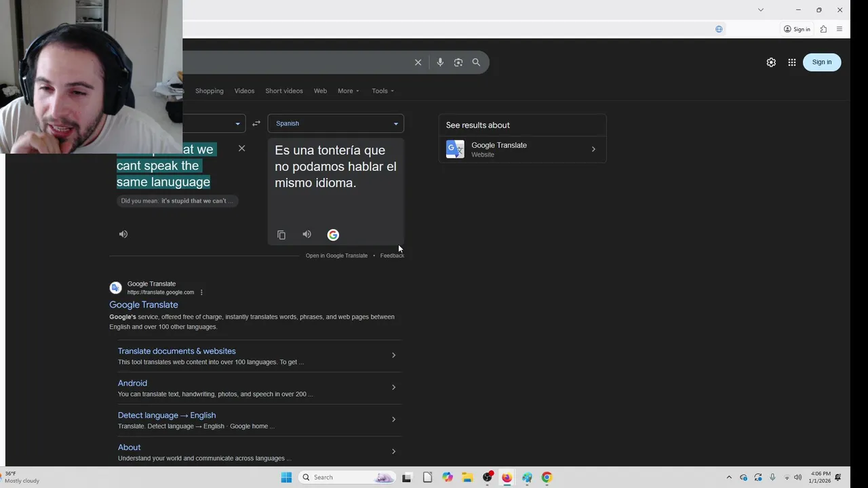Open the Google apps grid
The image size is (868, 488).
coord(792,62)
